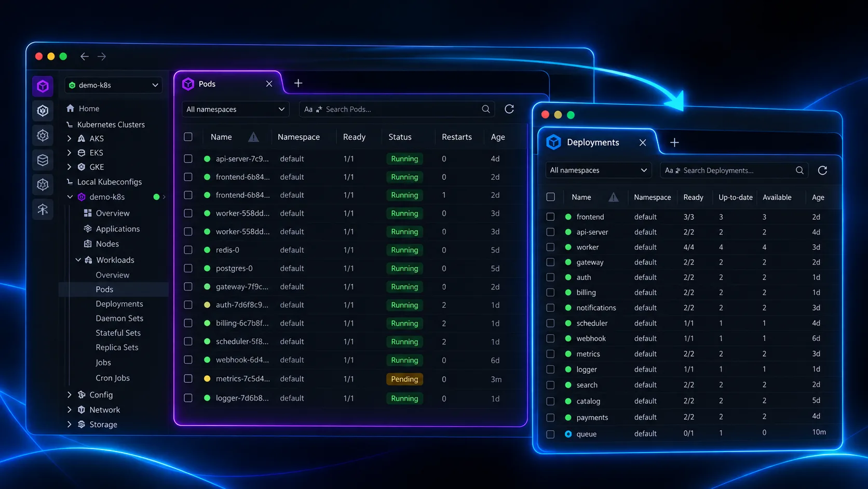Screen dimensions: 868x489
Task: Click the search magnifier in Pods search
Action: coord(485,109)
